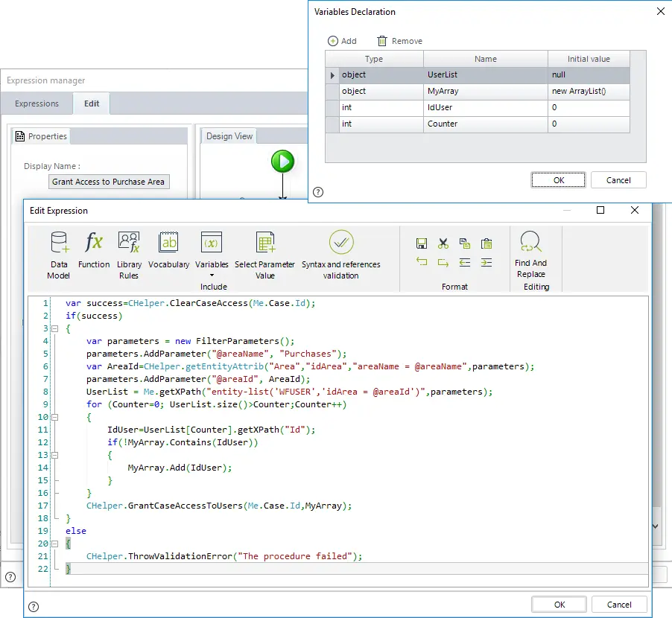Click the Copy icon in Format group
The height and width of the screenshot is (618, 672).
click(465, 243)
